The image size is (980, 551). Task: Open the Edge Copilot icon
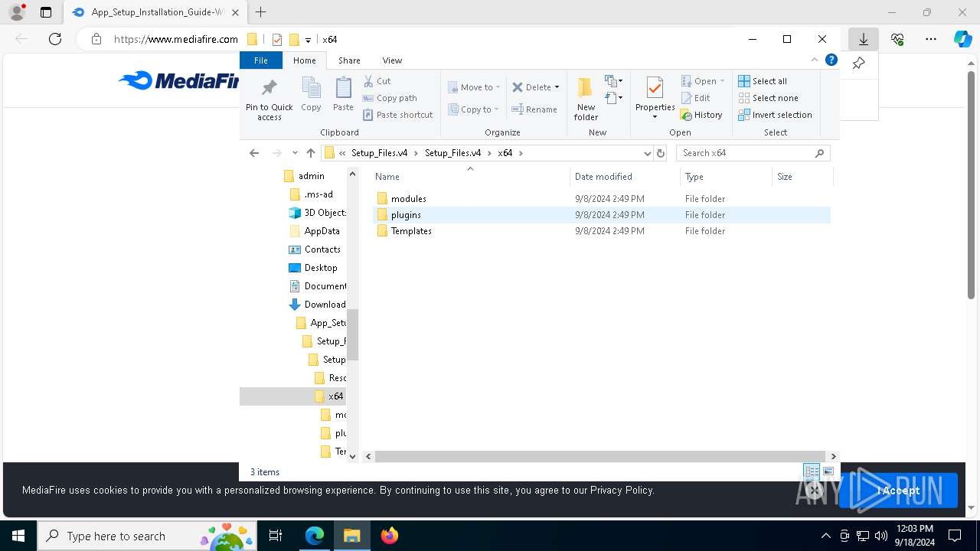pyautogui.click(x=962, y=39)
